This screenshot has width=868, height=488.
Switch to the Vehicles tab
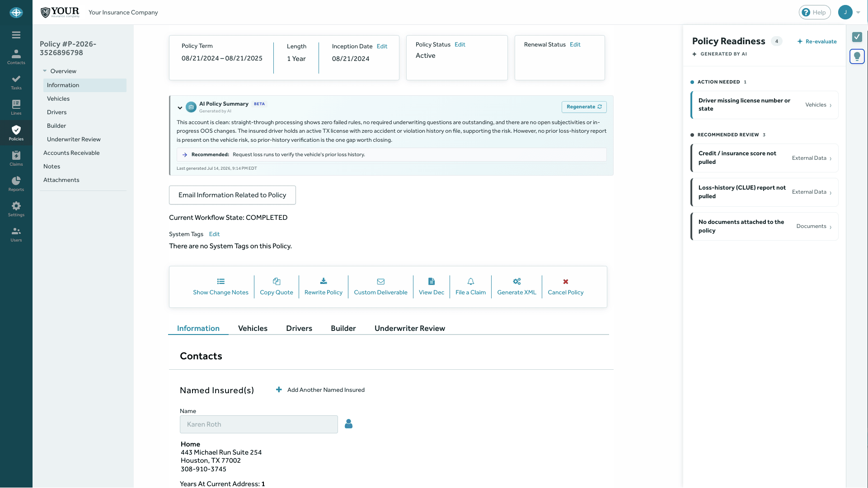click(x=253, y=328)
